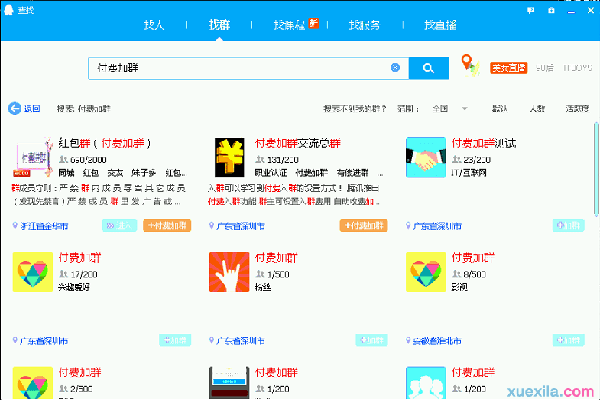Click +加群 on the 1/500 group card

pyautogui.click(x=371, y=340)
